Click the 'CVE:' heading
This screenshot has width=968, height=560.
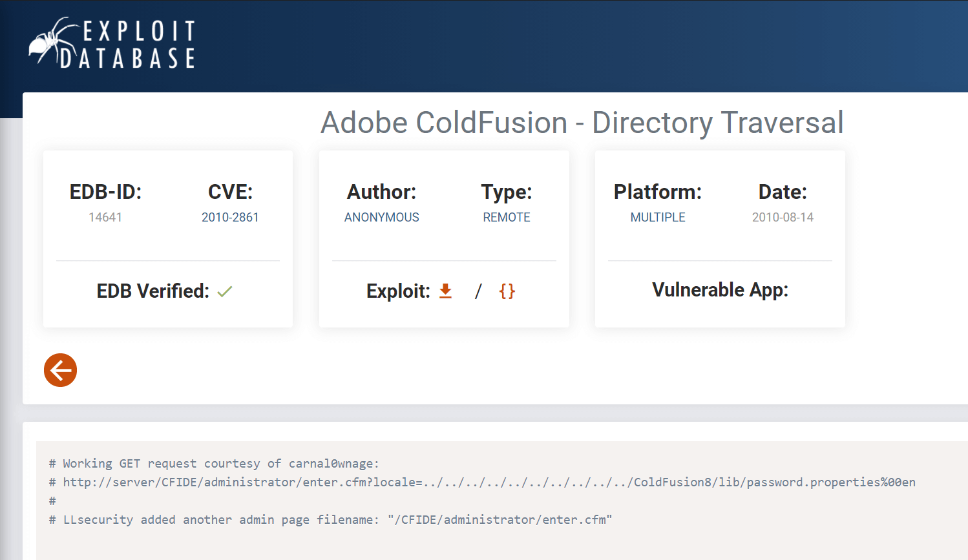(x=230, y=192)
